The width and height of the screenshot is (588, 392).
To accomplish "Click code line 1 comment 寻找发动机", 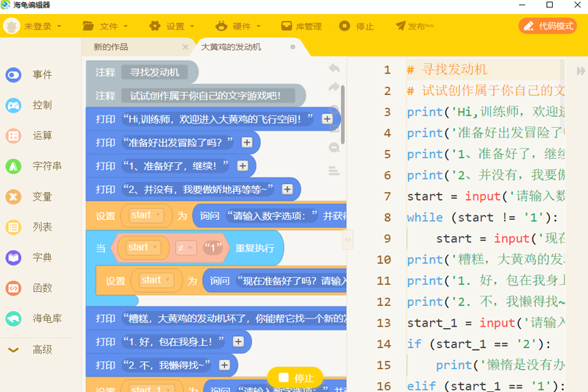I will click(447, 70).
